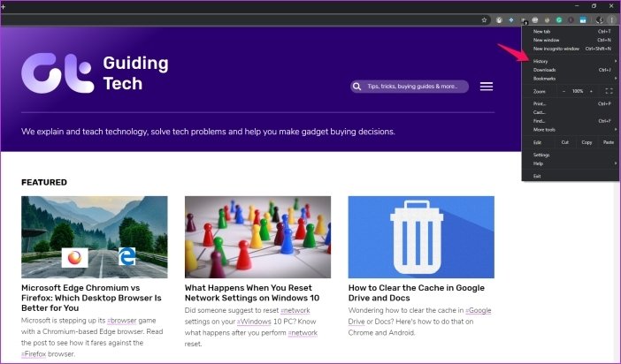
Task: Click the user profile avatar icon
Action: pyautogui.click(x=600, y=19)
